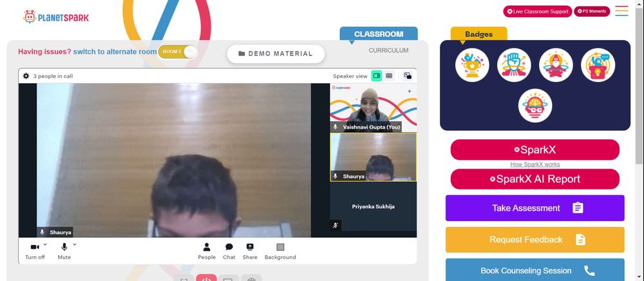
Task: Select Shaurya video thumbnail in sidebar
Action: pos(374,157)
